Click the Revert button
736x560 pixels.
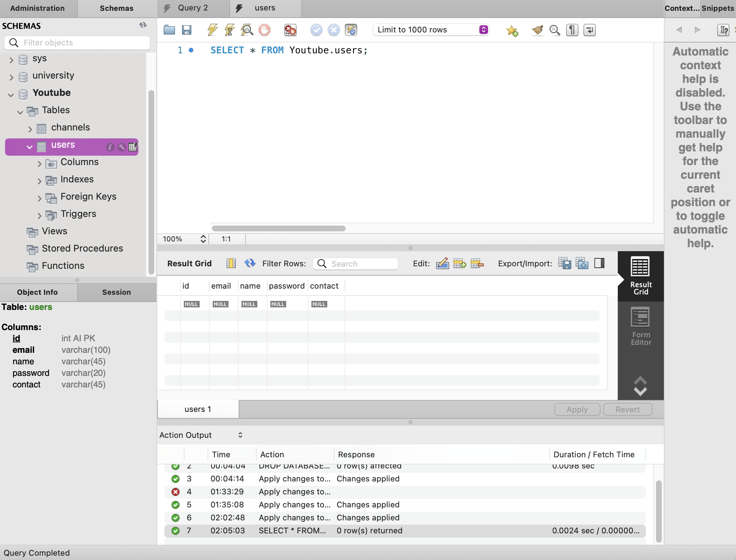pos(627,409)
